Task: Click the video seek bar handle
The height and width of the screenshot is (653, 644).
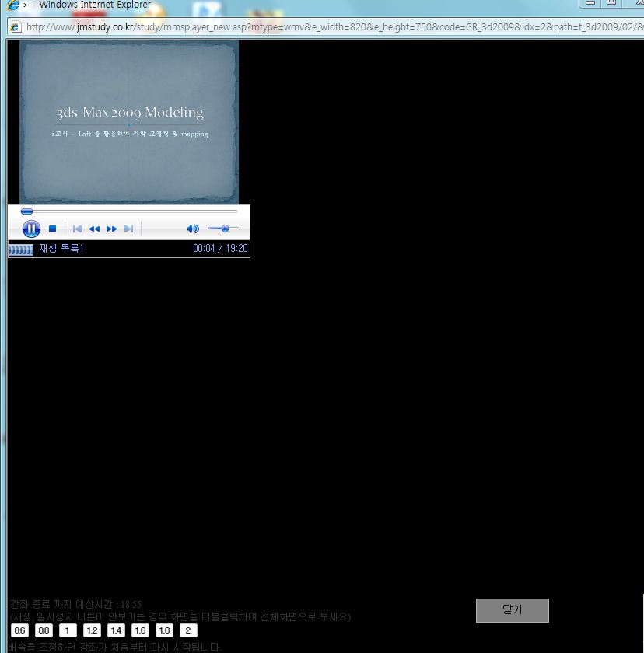Action: (26, 211)
